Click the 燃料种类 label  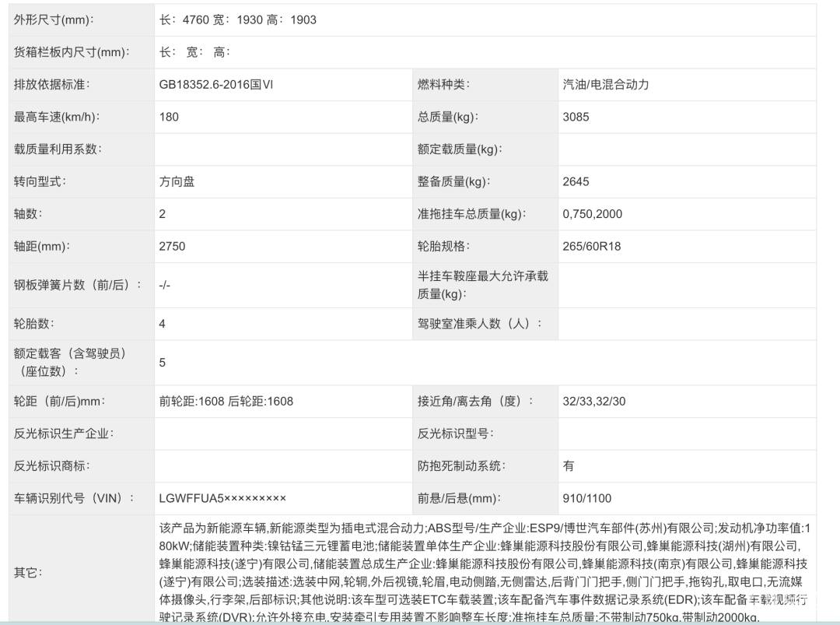443,84
